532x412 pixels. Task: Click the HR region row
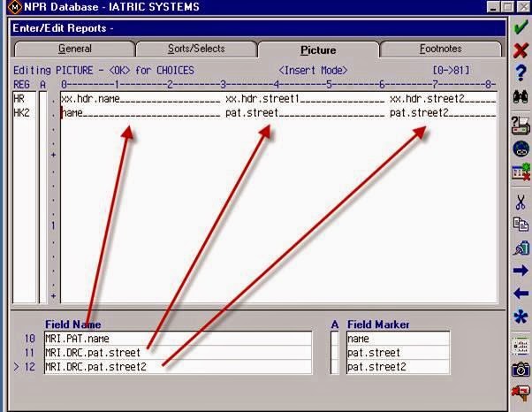coord(24,99)
